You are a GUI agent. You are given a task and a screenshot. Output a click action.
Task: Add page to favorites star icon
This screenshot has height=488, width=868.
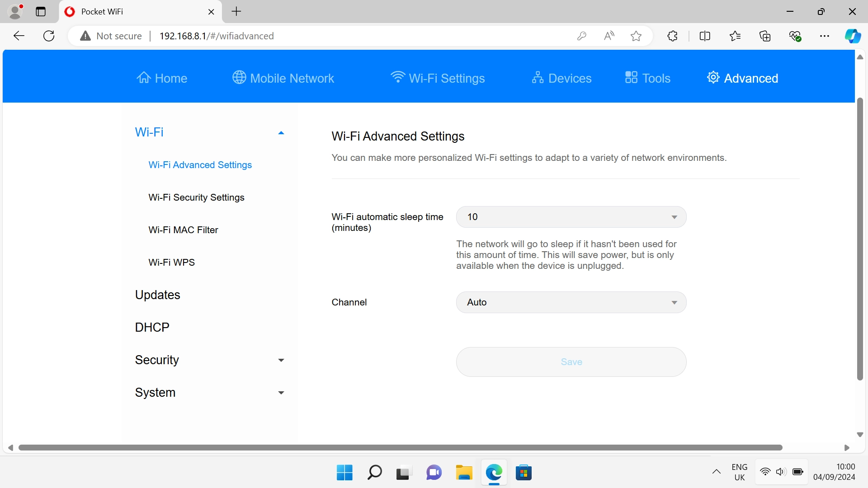636,36
